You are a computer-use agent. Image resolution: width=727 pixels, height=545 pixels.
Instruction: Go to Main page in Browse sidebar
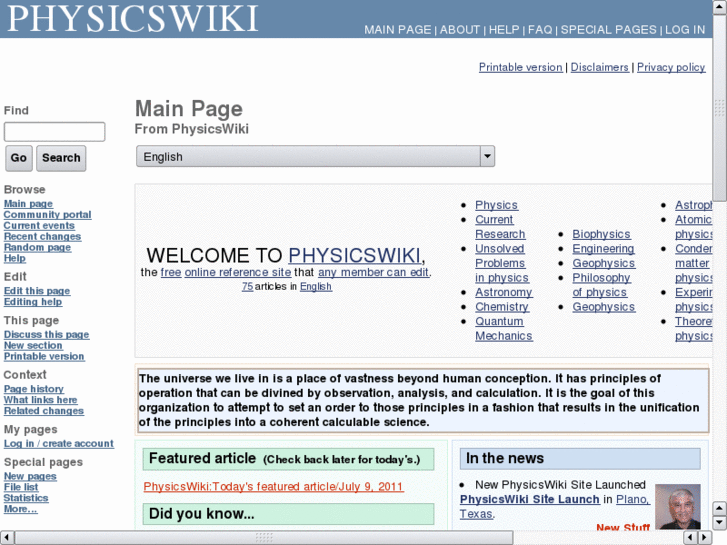click(x=28, y=204)
